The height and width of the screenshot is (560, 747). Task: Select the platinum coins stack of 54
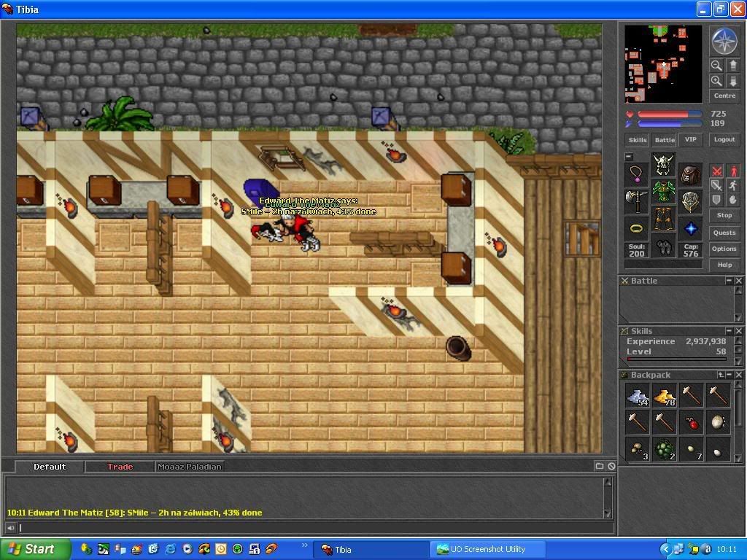[638, 396]
